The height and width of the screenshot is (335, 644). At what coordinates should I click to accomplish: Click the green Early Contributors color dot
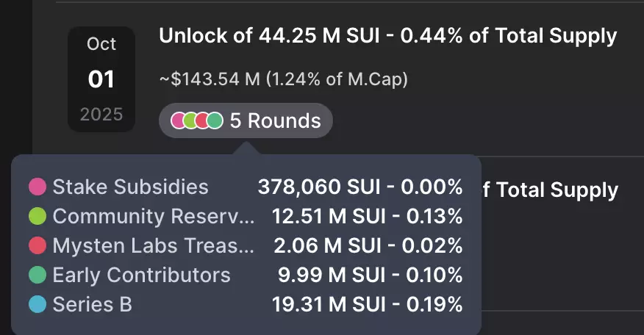(38, 275)
